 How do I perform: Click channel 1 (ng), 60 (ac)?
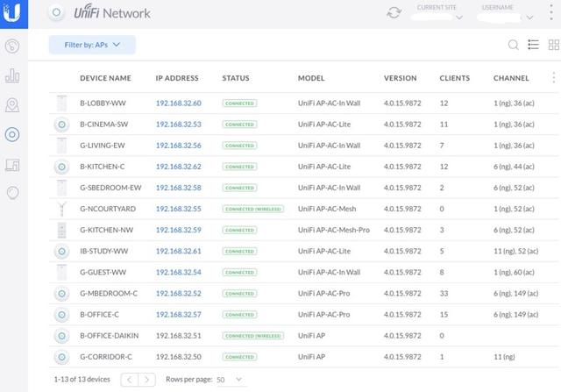pos(514,272)
